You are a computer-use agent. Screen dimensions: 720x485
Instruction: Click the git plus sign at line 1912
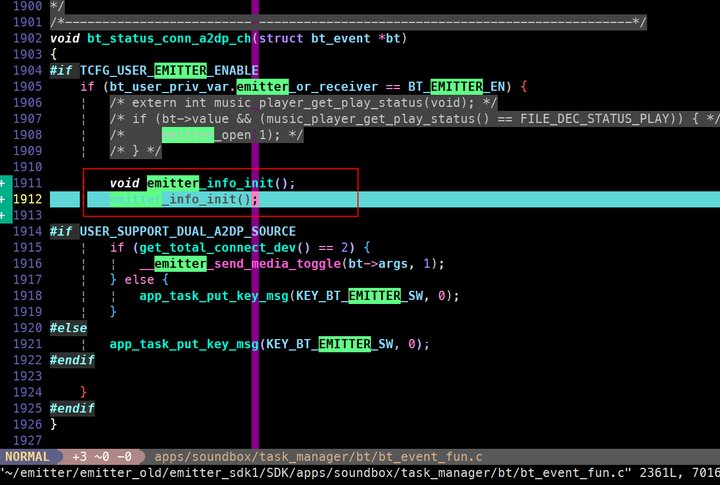(3, 199)
